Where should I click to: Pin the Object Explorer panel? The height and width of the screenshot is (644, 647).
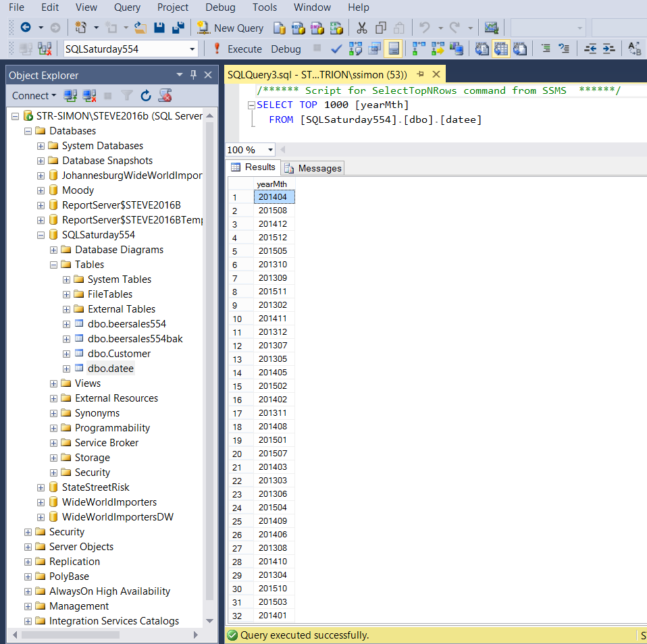194,75
